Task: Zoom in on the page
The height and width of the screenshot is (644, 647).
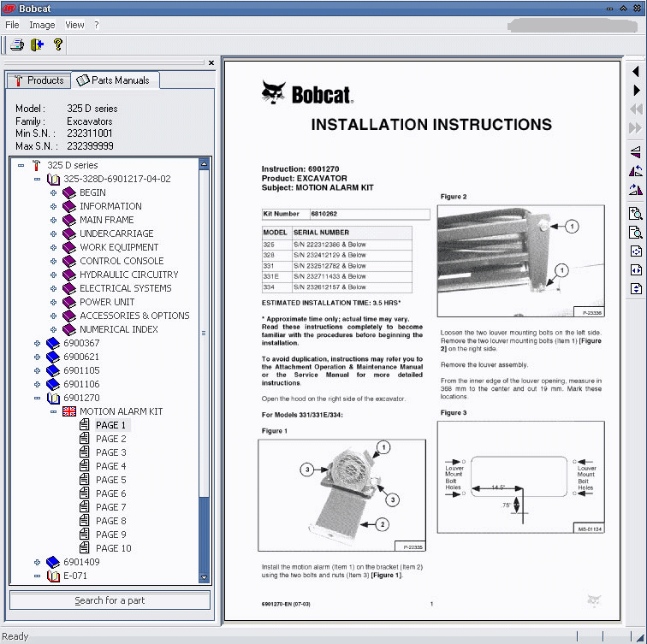Action: [636, 214]
